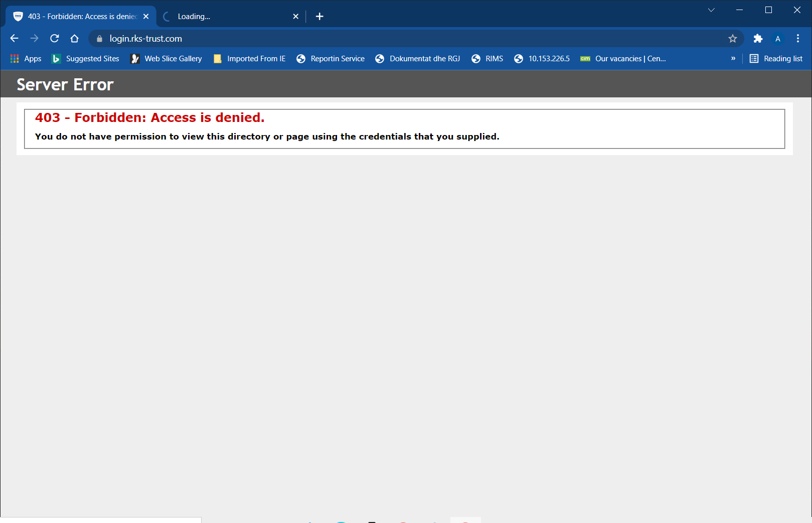Open the RIMS bookmark
The height and width of the screenshot is (523, 812).
(x=488, y=59)
